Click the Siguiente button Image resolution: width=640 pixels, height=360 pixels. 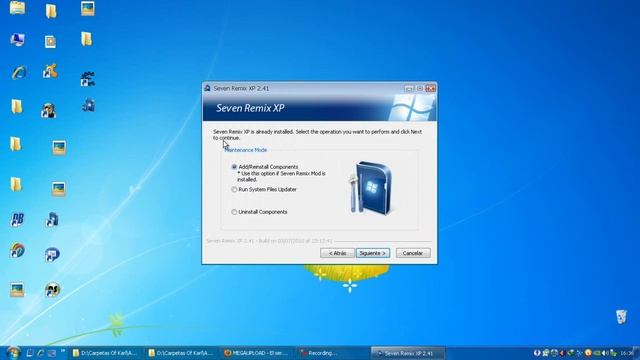[x=373, y=253]
